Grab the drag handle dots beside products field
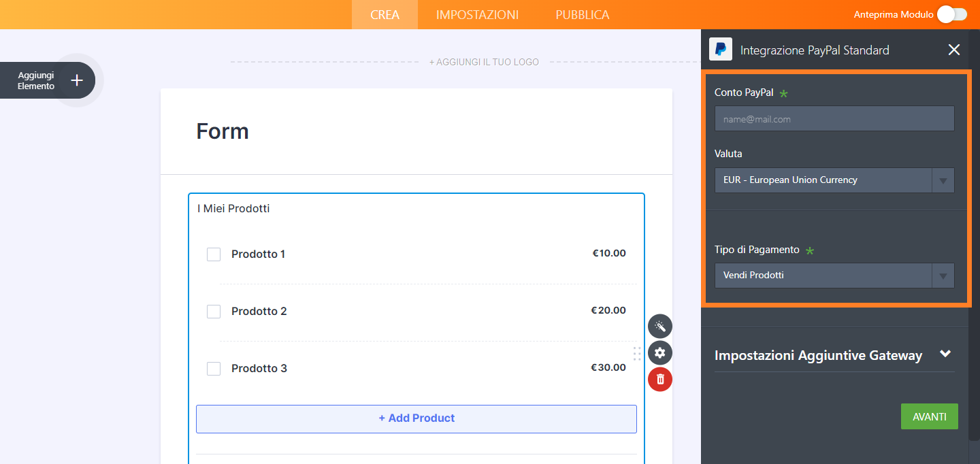 [x=637, y=353]
